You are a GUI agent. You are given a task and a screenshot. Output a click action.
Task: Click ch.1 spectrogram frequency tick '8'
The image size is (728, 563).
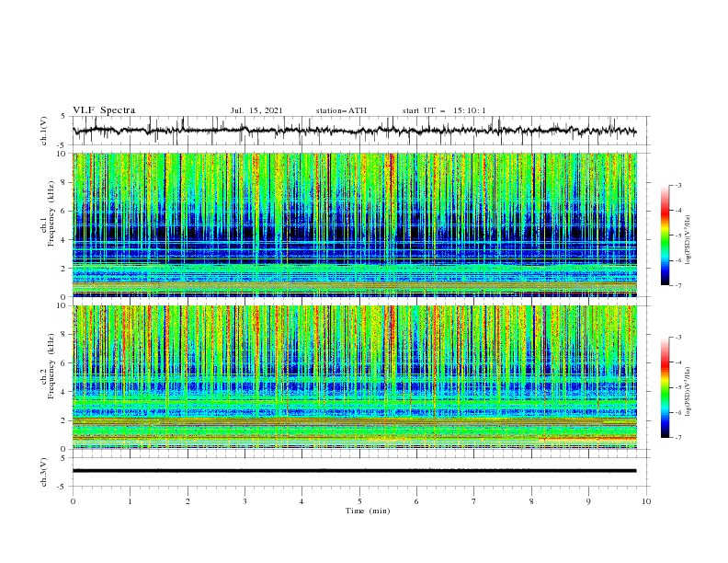coord(65,182)
